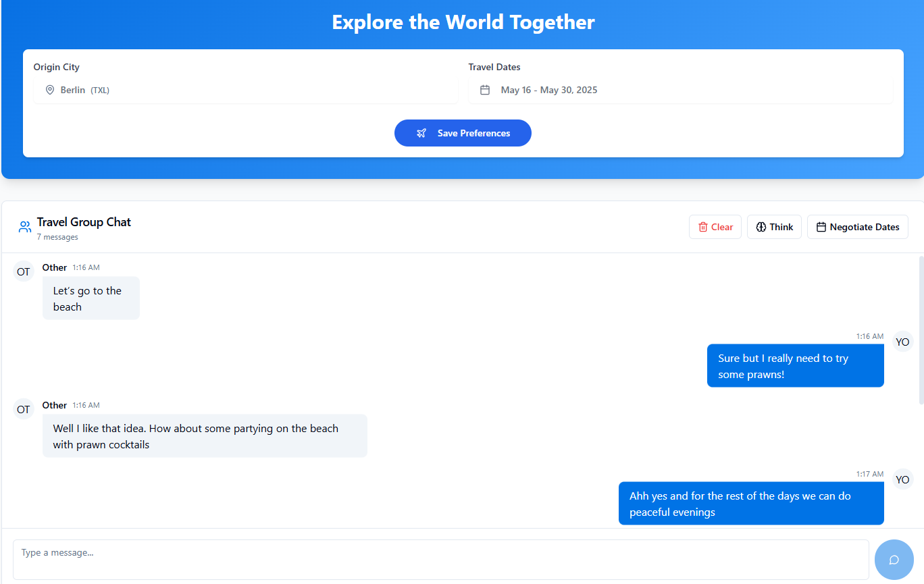Click the airplane icon on Save Preferences
Screen dimensions: 924x584
(x=421, y=133)
